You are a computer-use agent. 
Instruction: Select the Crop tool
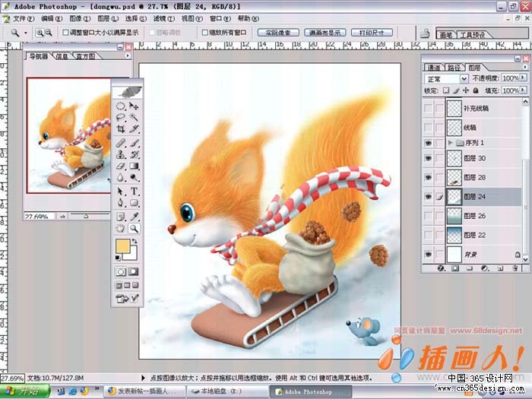point(121,128)
